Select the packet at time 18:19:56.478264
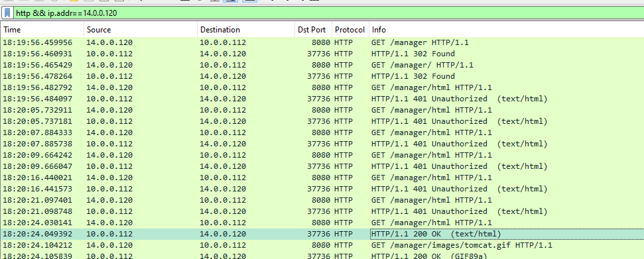Image resolution: width=644 pixels, height=259 pixels. (x=322, y=76)
